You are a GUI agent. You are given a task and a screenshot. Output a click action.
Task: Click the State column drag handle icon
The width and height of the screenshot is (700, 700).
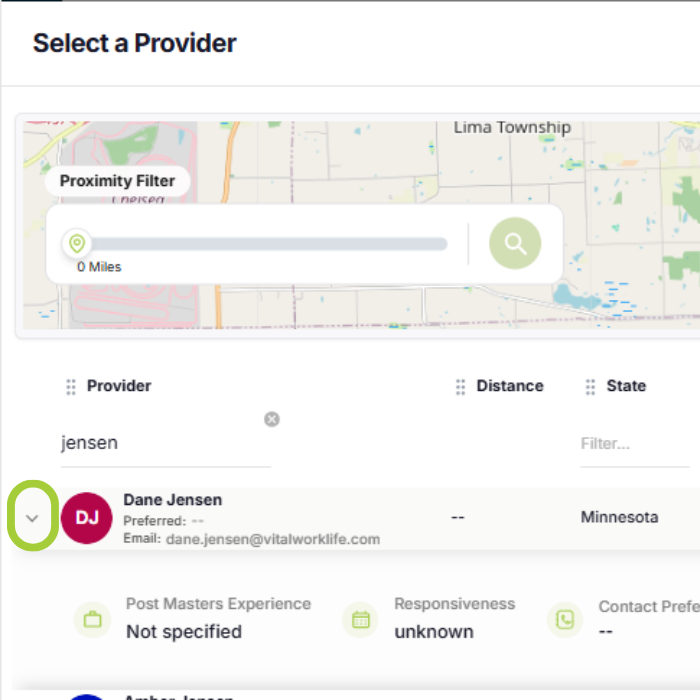(590, 387)
